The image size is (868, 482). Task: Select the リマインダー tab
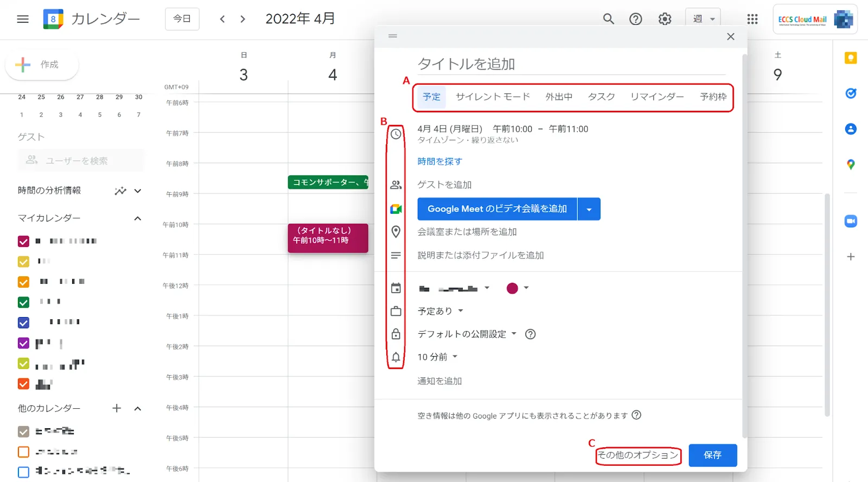pos(657,97)
